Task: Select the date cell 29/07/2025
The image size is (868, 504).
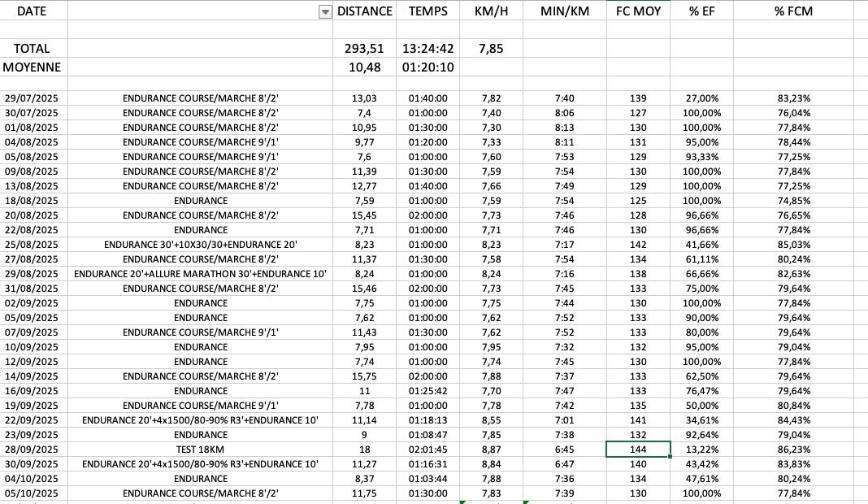Action: pos(32,98)
